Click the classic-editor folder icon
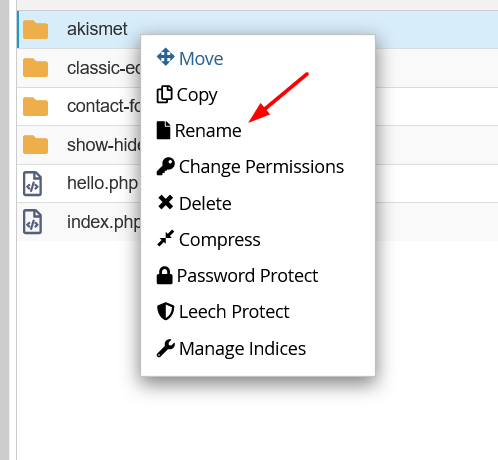 (x=35, y=68)
